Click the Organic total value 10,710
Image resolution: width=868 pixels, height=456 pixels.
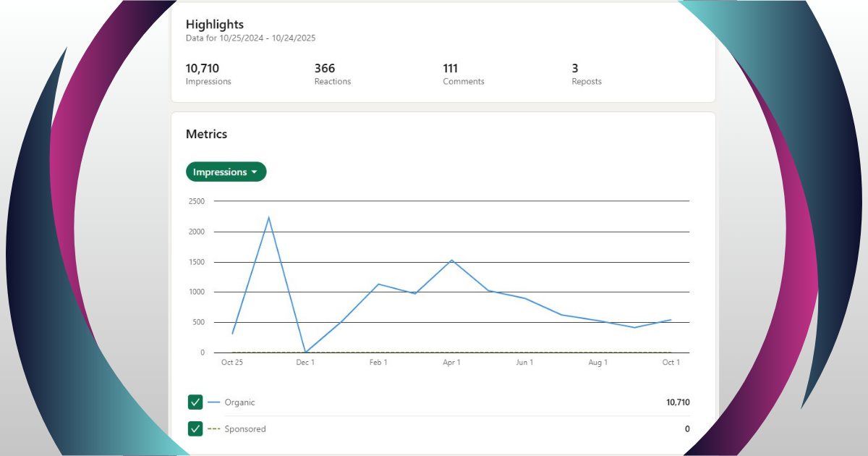pyautogui.click(x=678, y=402)
